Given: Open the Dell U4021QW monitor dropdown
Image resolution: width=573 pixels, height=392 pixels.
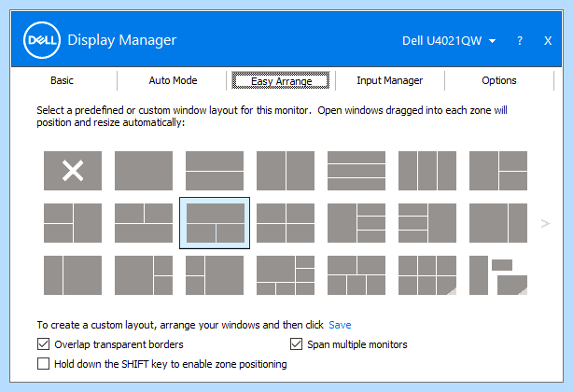Looking at the screenshot, I should pyautogui.click(x=449, y=40).
